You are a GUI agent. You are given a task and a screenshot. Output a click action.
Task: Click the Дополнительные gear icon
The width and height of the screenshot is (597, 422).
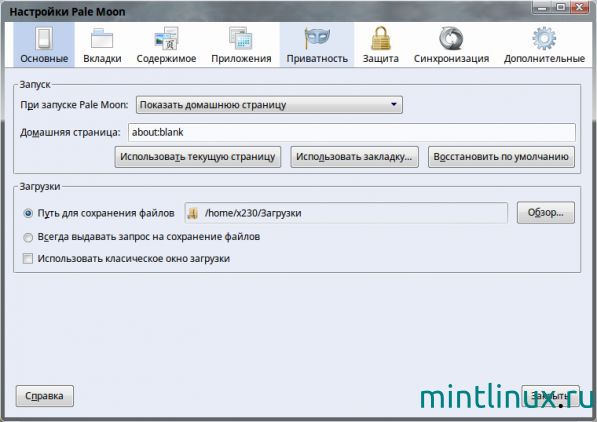(x=544, y=38)
